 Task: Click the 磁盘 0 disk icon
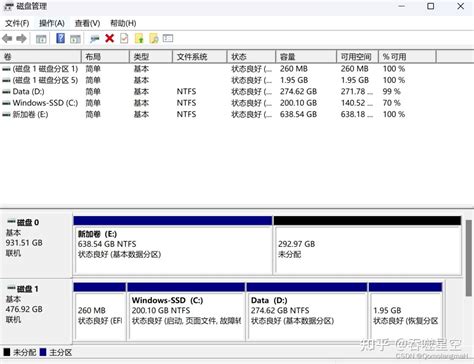[11, 222]
